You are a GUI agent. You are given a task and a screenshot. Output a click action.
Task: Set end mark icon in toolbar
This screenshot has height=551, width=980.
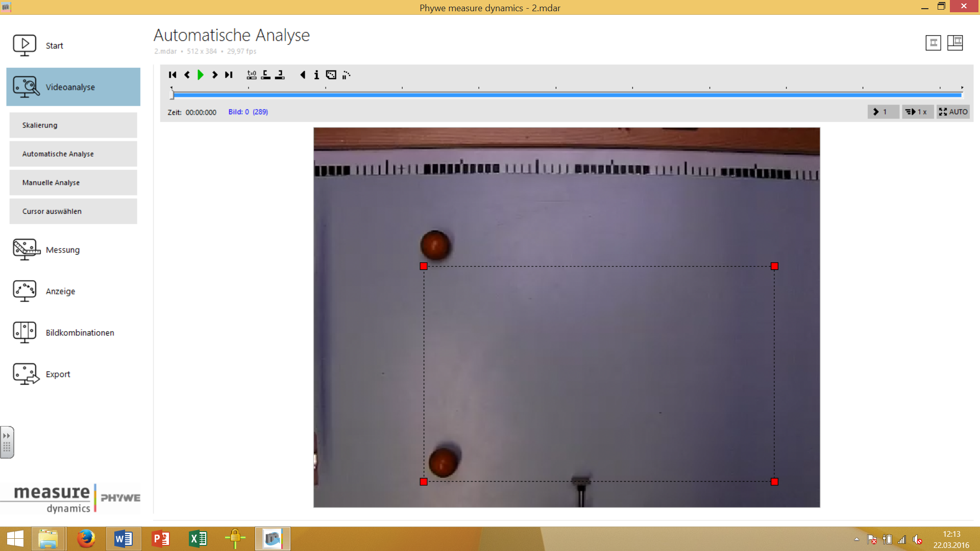coord(280,75)
